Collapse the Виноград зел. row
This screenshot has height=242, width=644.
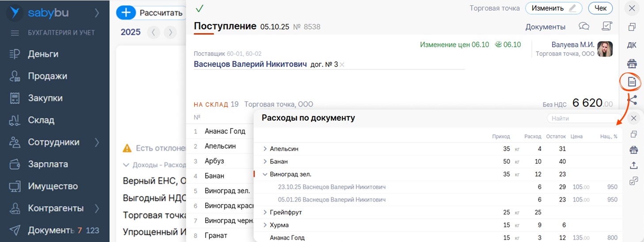click(x=265, y=174)
